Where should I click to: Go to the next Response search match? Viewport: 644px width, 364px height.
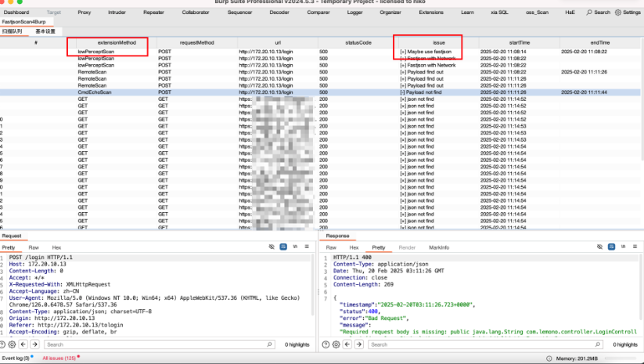pos(359,344)
